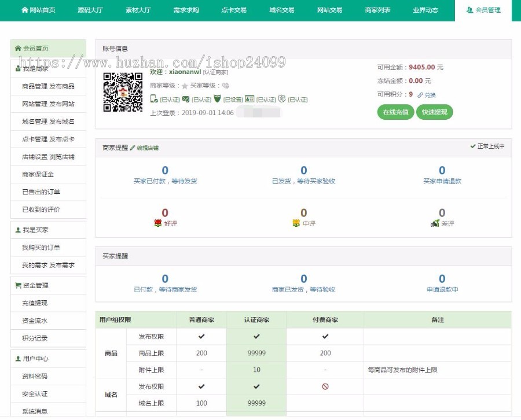Open the 业界动态 nav item

(x=425, y=10)
